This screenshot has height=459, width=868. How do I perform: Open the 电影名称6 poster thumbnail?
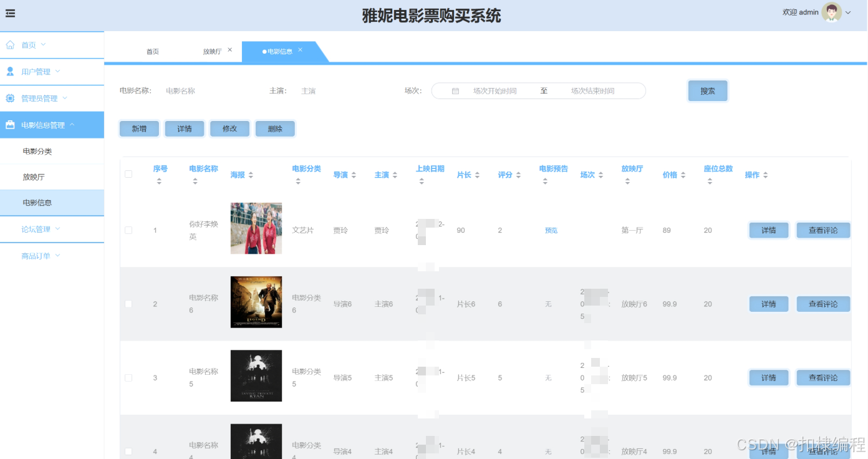[x=256, y=302]
